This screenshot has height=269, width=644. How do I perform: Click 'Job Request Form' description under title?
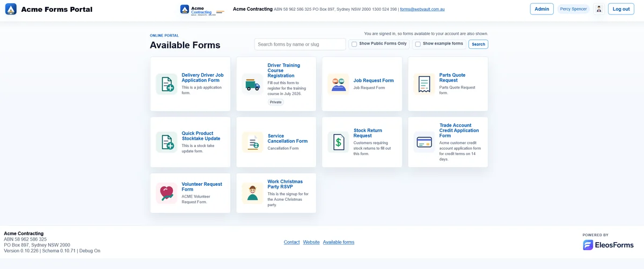[x=369, y=88]
